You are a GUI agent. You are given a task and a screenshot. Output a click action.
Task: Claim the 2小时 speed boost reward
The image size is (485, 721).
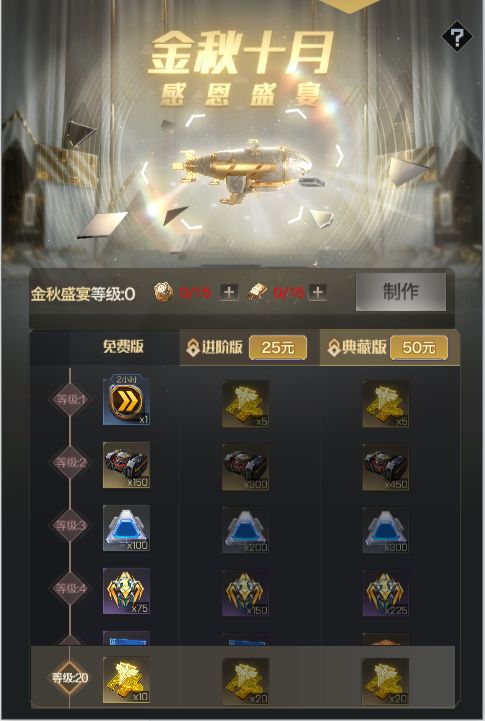coord(126,400)
